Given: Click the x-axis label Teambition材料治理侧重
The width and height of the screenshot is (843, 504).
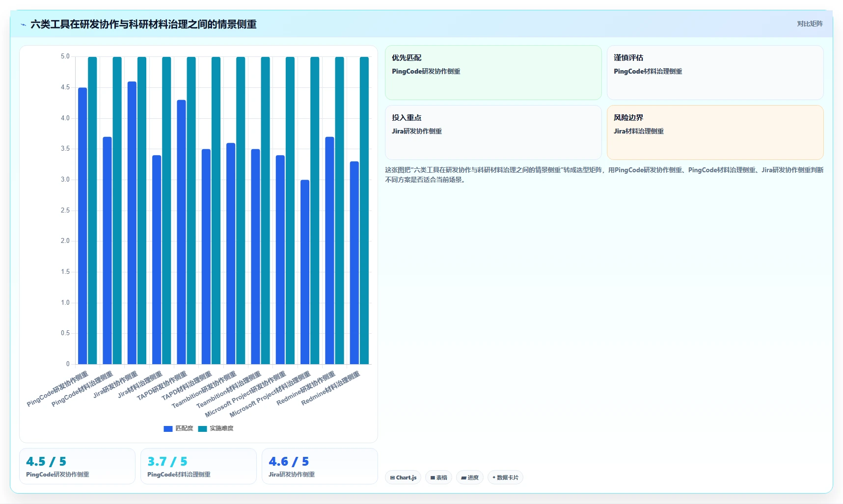Looking at the screenshot, I should 229,390.
